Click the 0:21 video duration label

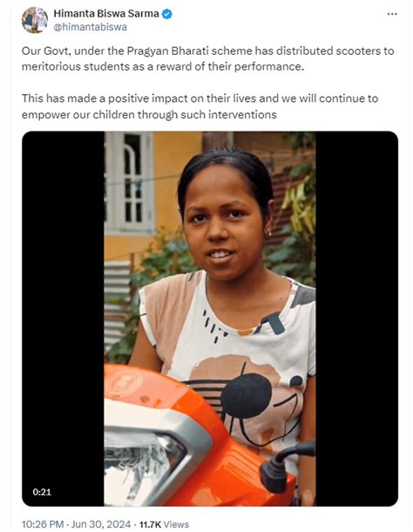coord(42,492)
